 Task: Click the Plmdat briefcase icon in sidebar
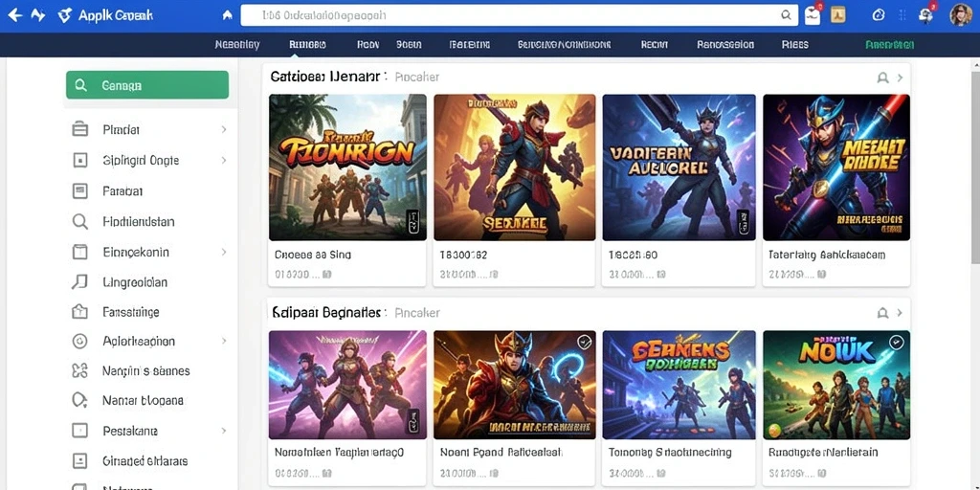pyautogui.click(x=80, y=129)
